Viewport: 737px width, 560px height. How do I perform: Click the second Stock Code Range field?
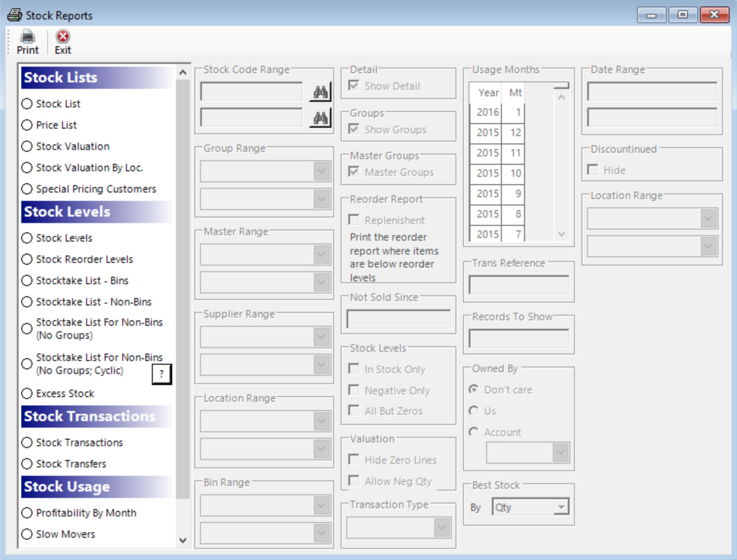pyautogui.click(x=252, y=118)
